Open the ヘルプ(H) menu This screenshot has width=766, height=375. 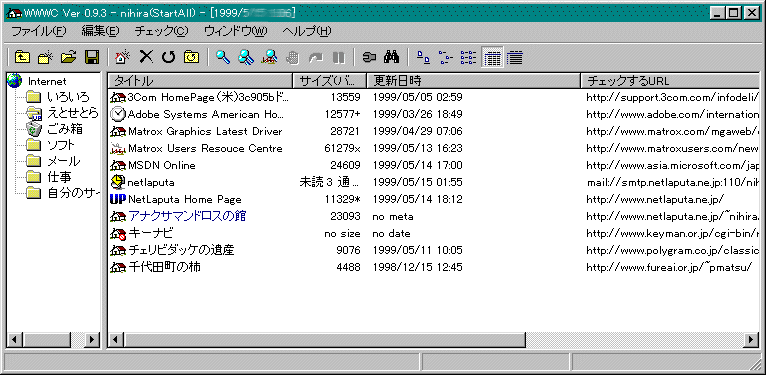coord(307,31)
